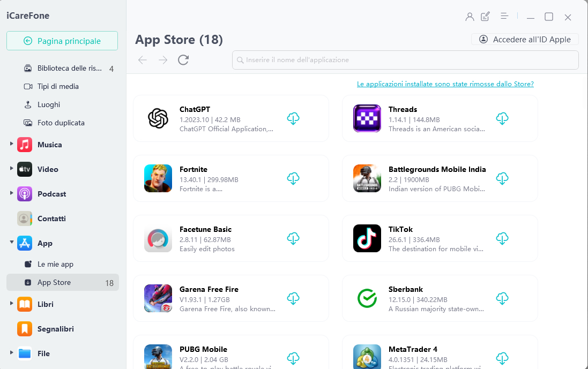Click the back navigation arrow
This screenshot has height=369, width=588.
pyautogui.click(x=142, y=60)
